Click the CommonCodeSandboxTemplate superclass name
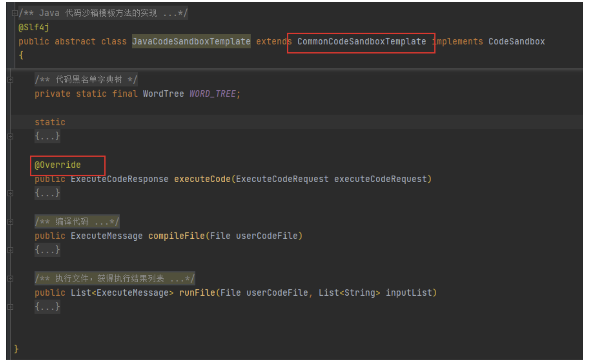Screen dimensions: 591x364 [361, 42]
